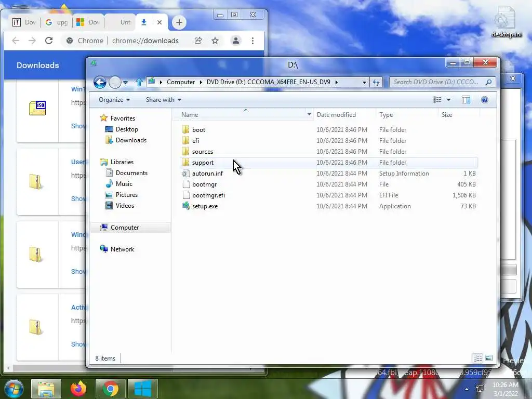
Task: Show hidden tray icons arrow
Action: [467, 389]
